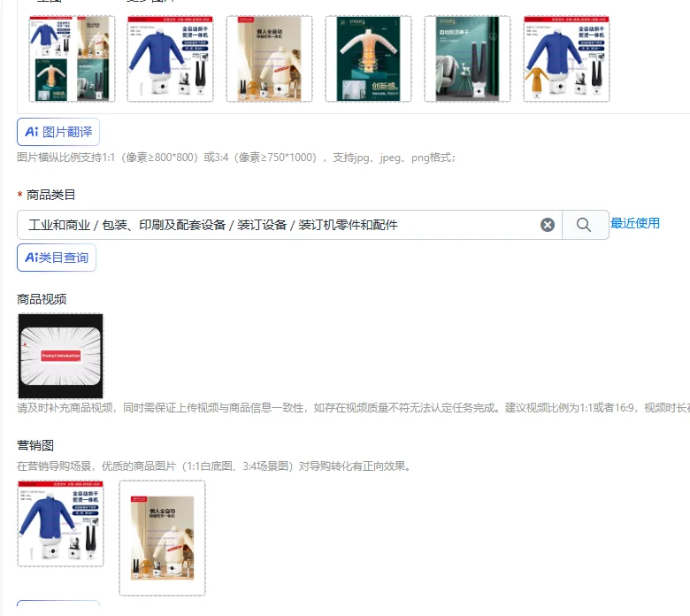The width and height of the screenshot is (690, 616).
Task: Select the first collage product image thumbnail
Action: [x=72, y=59]
